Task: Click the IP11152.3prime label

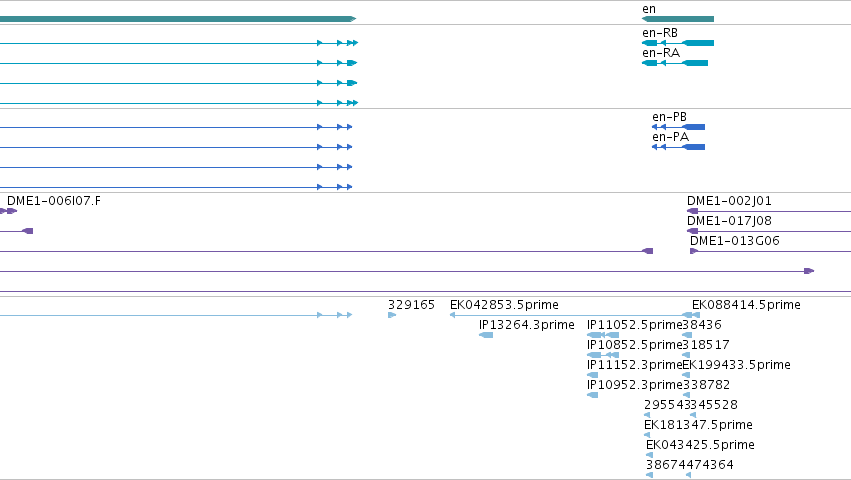Action: point(634,365)
